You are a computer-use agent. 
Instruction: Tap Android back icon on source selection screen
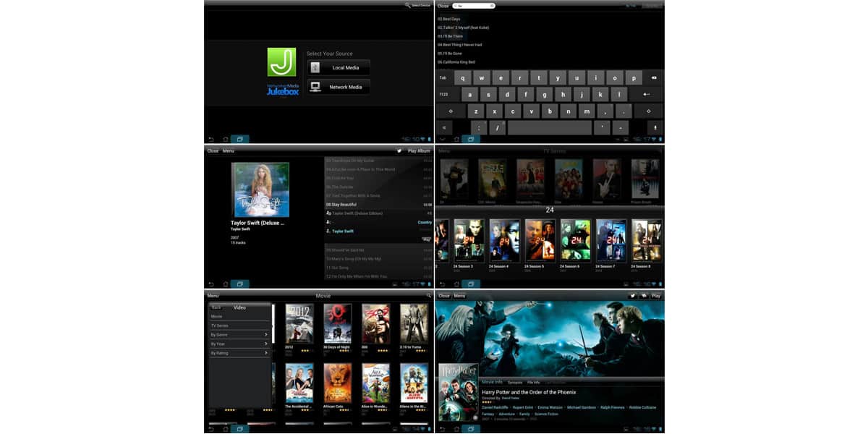tap(211, 139)
